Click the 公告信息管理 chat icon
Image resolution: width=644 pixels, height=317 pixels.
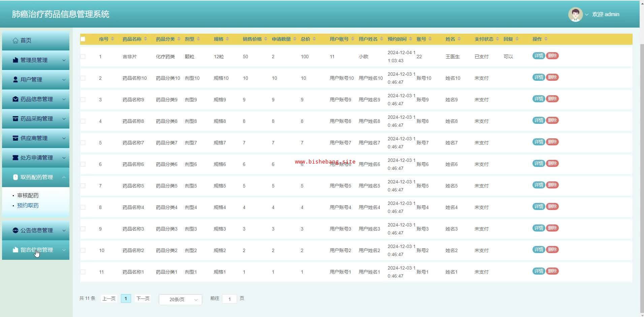click(15, 230)
